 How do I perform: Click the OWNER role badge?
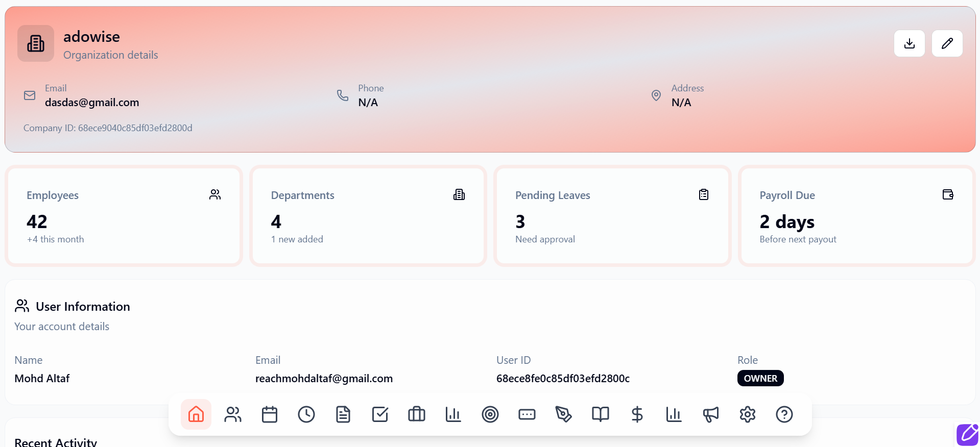click(x=760, y=378)
